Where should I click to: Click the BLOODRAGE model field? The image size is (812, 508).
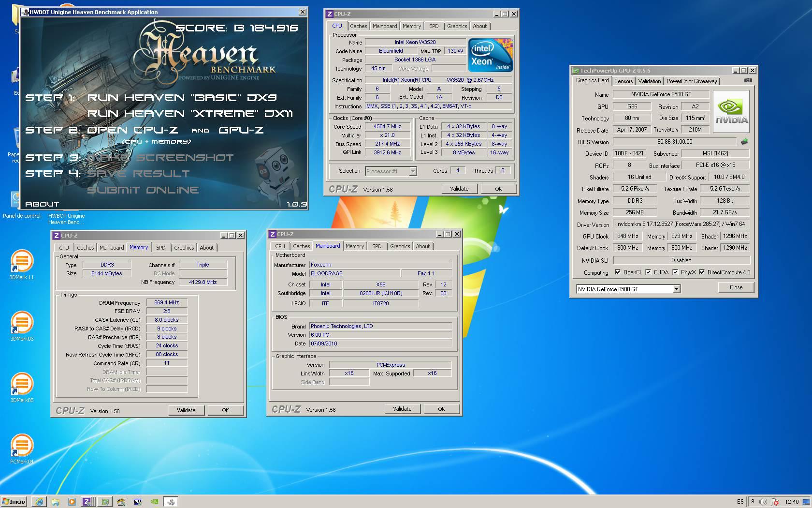click(355, 273)
